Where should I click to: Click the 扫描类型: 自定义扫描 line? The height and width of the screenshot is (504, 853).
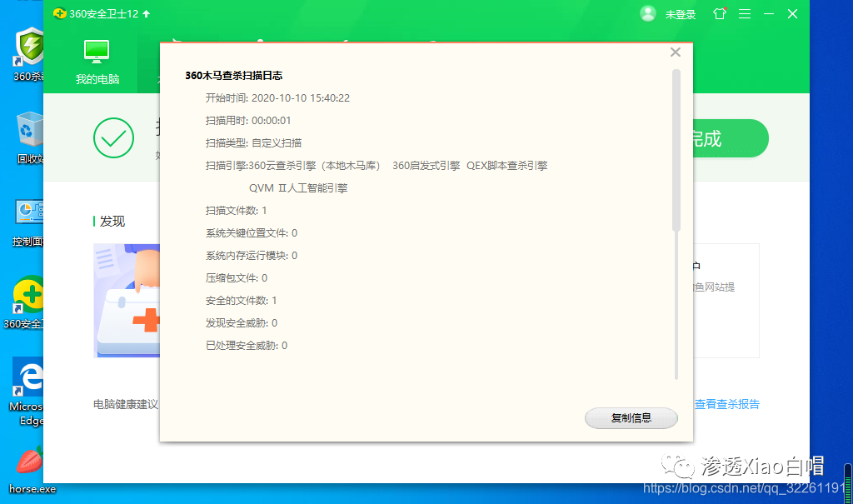pos(253,143)
